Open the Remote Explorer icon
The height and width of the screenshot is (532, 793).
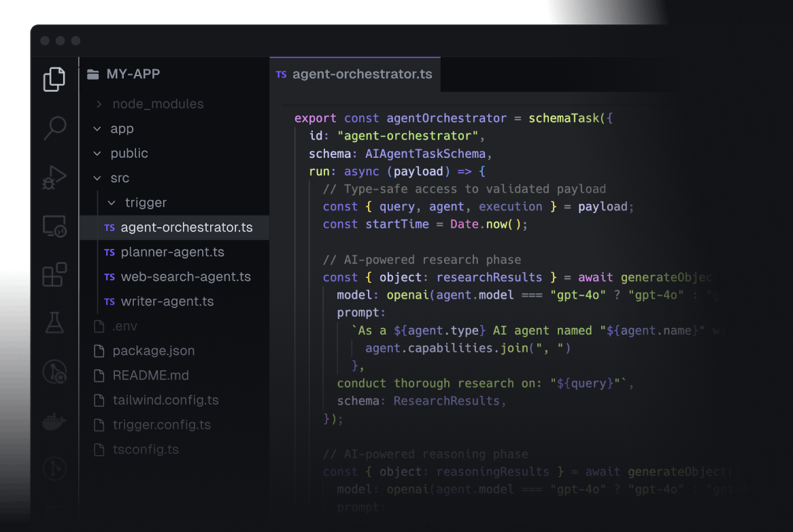(54, 226)
